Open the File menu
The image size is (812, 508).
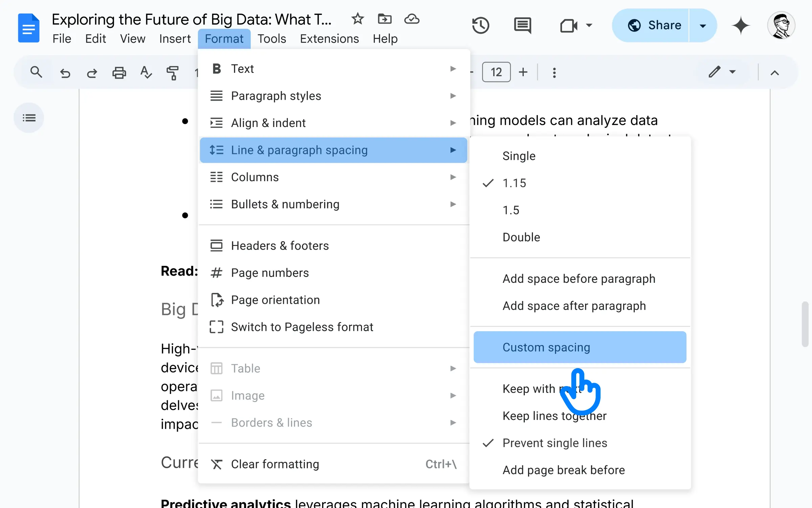coord(62,39)
